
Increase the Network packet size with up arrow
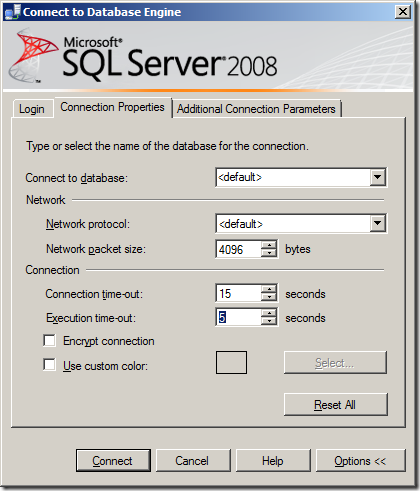tap(269, 245)
